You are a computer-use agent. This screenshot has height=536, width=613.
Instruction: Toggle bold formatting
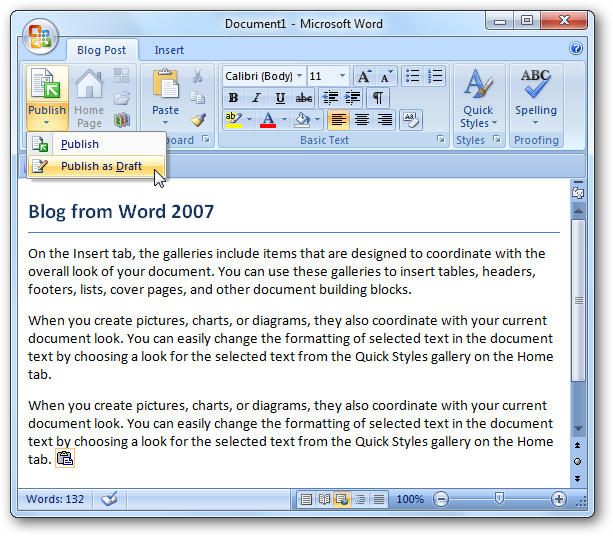233,98
